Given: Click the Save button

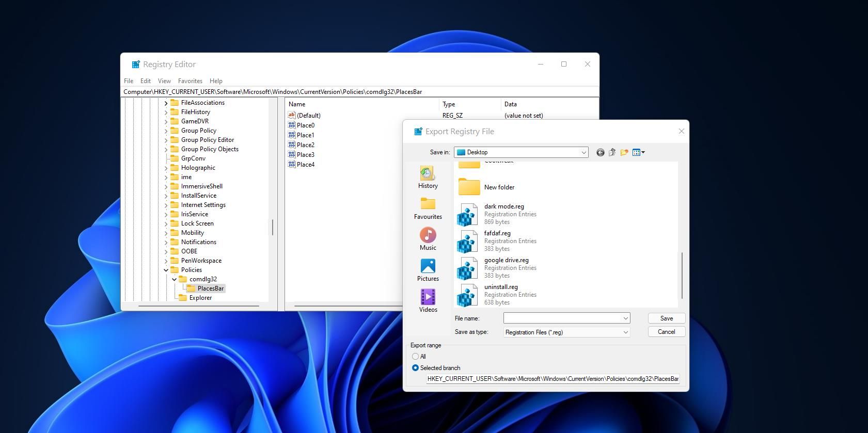Looking at the screenshot, I should [x=667, y=318].
